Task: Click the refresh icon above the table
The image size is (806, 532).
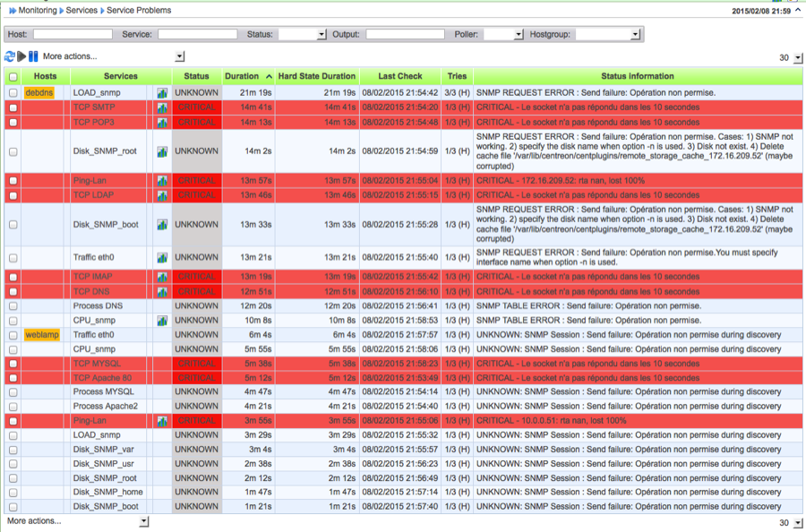Action: pos(10,56)
